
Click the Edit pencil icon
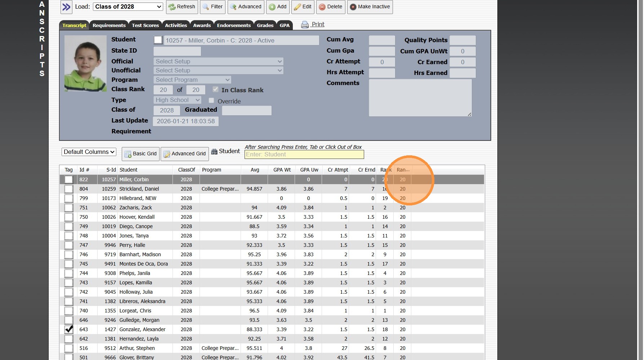coord(298,7)
